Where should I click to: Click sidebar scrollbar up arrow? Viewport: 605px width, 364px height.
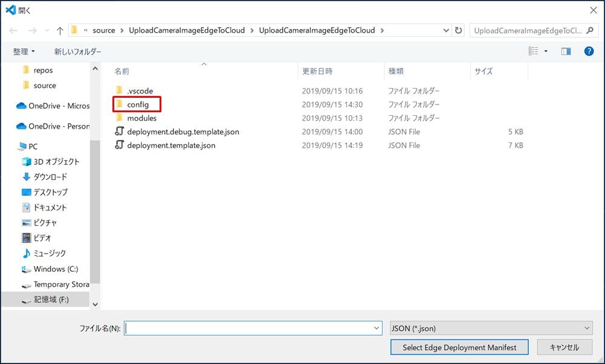pos(95,69)
